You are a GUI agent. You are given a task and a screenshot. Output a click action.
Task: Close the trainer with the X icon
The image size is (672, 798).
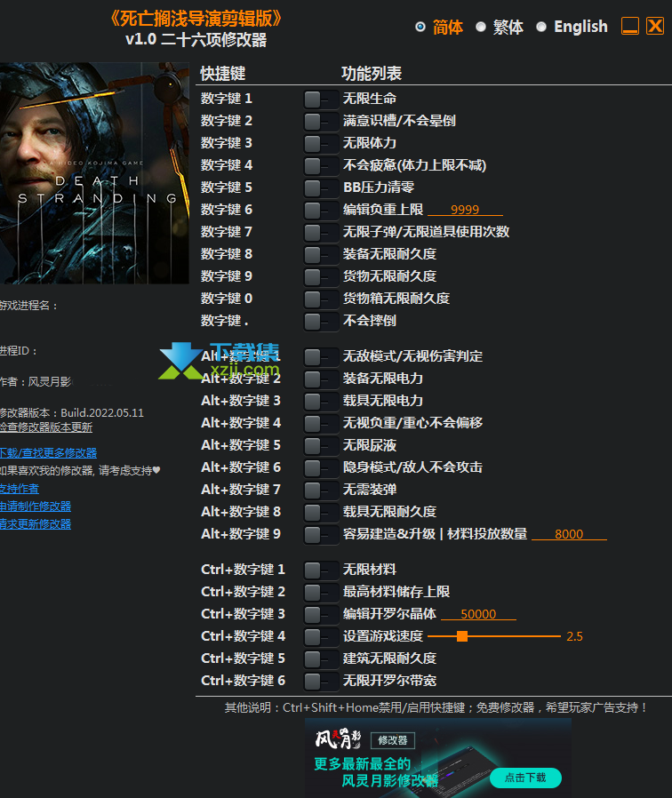pyautogui.click(x=655, y=26)
